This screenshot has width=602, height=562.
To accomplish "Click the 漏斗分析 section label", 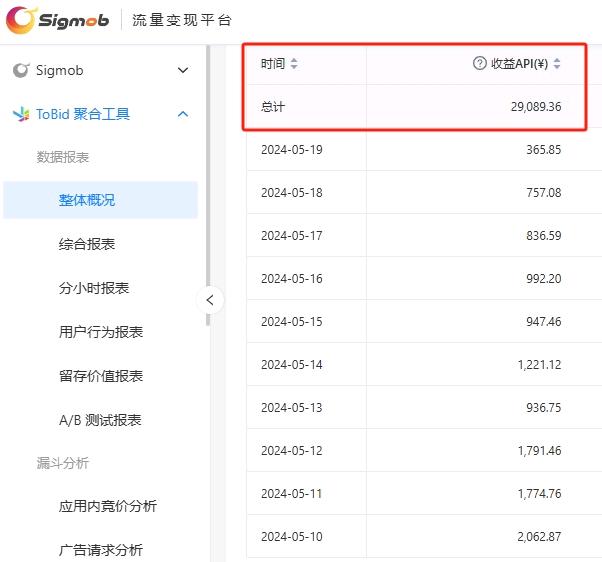I will 63,463.
